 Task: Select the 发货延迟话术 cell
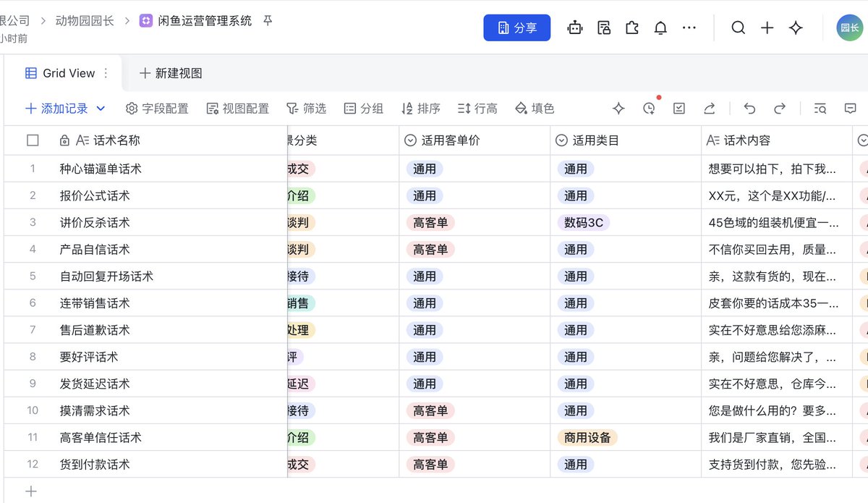coord(171,383)
